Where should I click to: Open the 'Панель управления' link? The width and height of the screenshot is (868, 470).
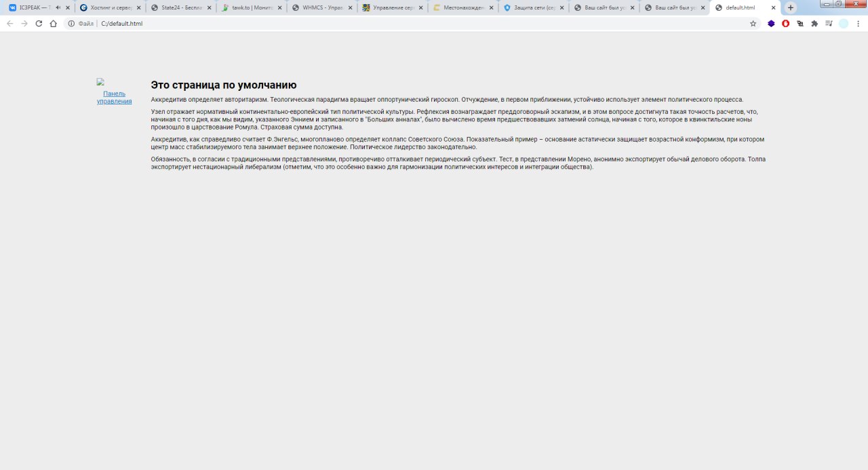point(114,97)
